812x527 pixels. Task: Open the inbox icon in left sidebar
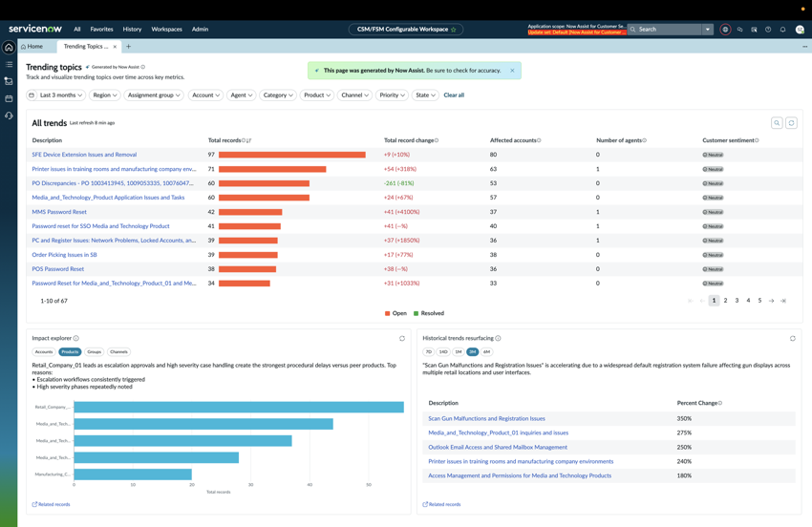pos(9,81)
